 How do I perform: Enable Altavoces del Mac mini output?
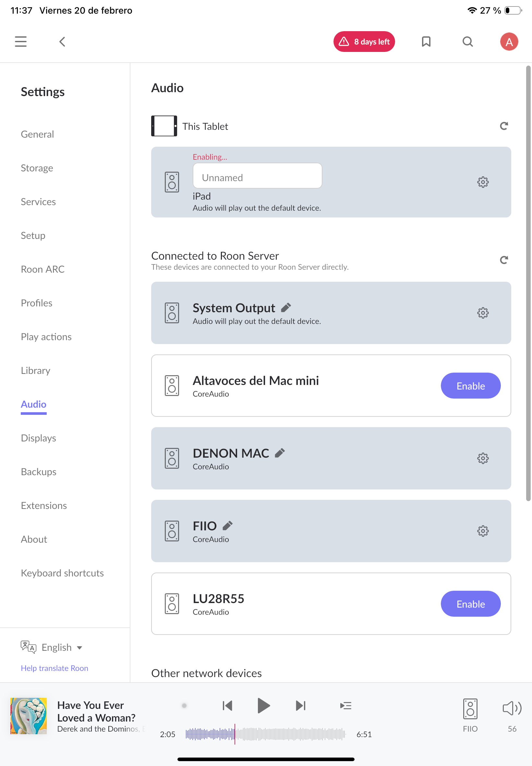point(470,386)
